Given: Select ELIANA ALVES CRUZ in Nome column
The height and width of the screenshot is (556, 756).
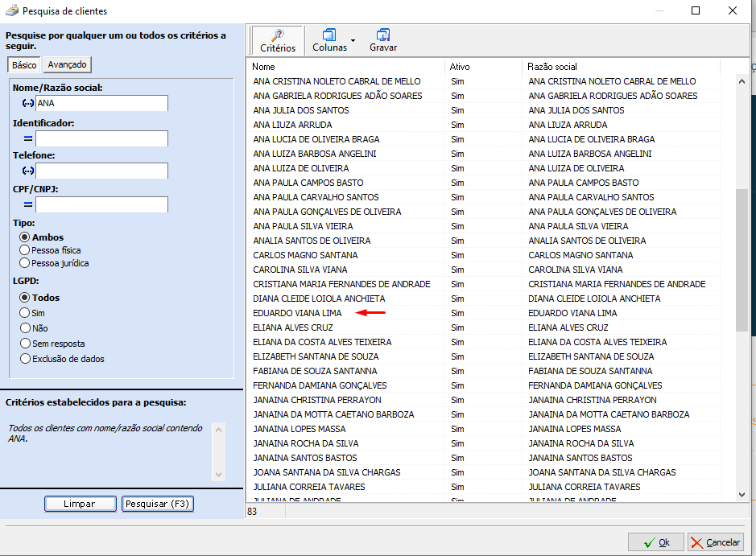Looking at the screenshot, I should click(293, 327).
